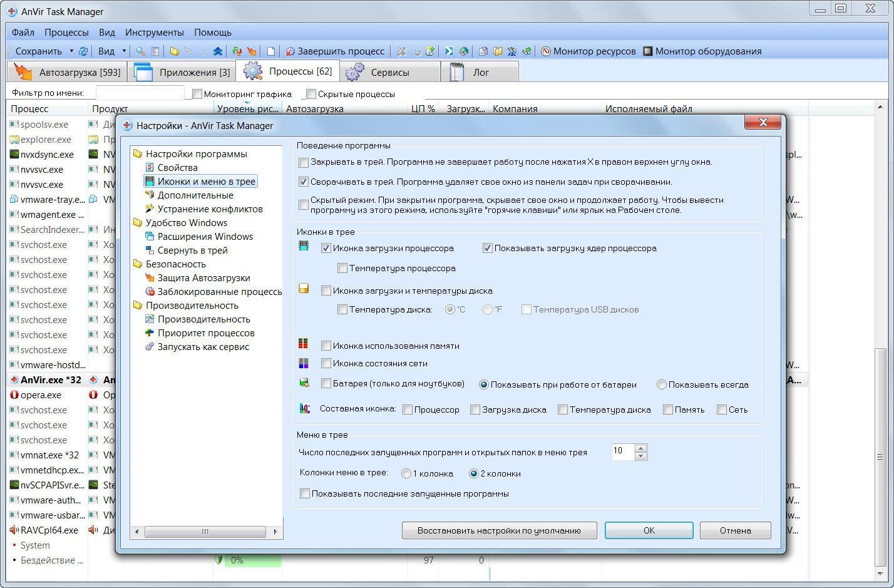Screen dimensions: 894x588
Task: Check Иконка состояния сети
Action: (x=326, y=363)
